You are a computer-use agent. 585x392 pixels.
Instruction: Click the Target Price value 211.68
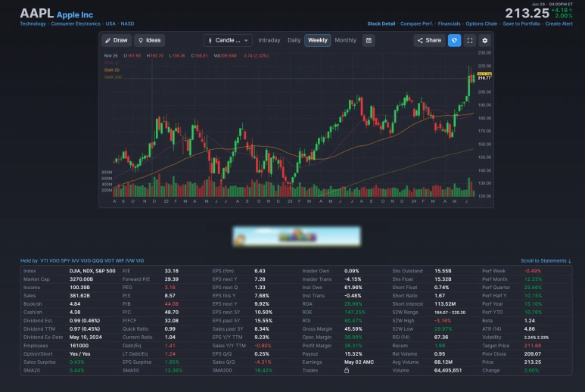pos(532,346)
